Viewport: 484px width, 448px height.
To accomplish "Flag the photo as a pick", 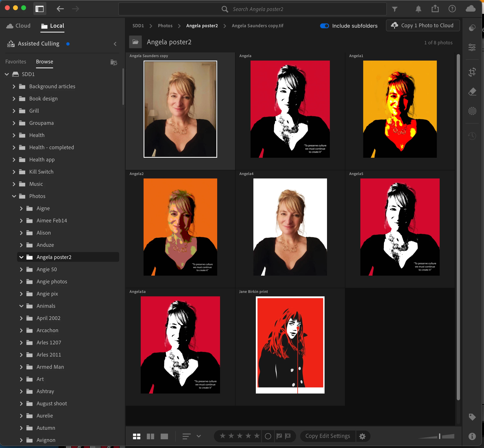I will coord(279,436).
